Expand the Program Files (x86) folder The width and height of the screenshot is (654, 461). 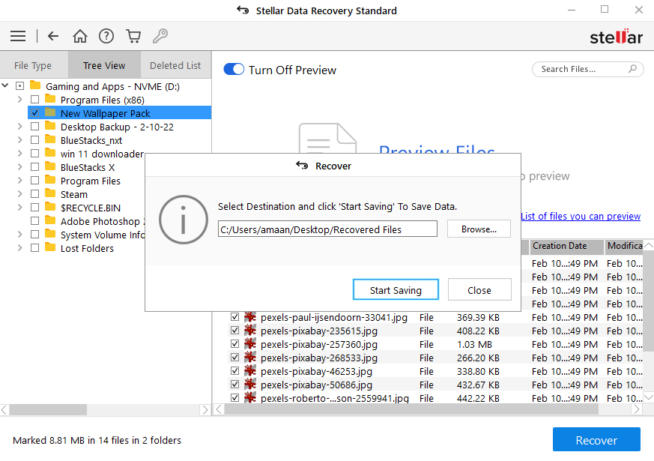tap(20, 99)
